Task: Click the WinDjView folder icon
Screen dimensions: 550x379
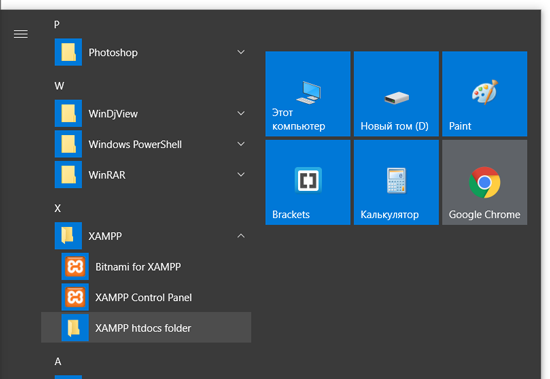Action: 68,113
